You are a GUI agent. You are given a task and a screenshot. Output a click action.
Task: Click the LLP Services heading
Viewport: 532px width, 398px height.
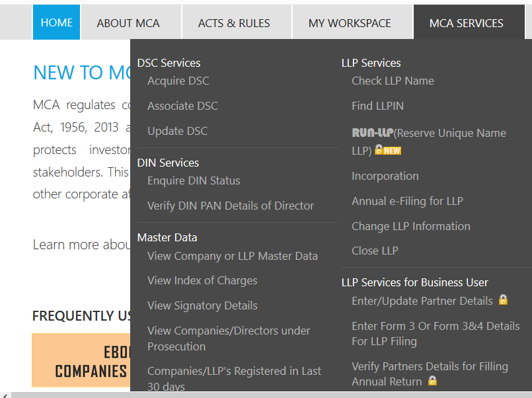pyautogui.click(x=371, y=63)
